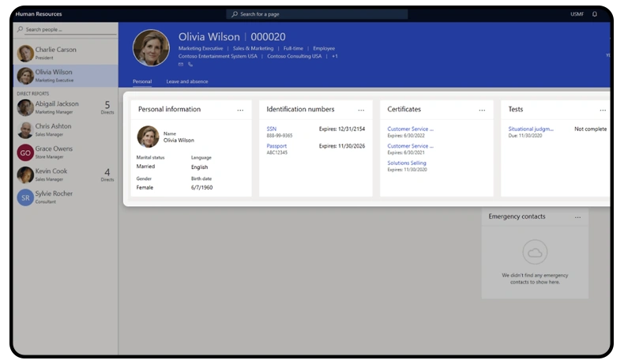Click Sales & Marketing department text

253,48
